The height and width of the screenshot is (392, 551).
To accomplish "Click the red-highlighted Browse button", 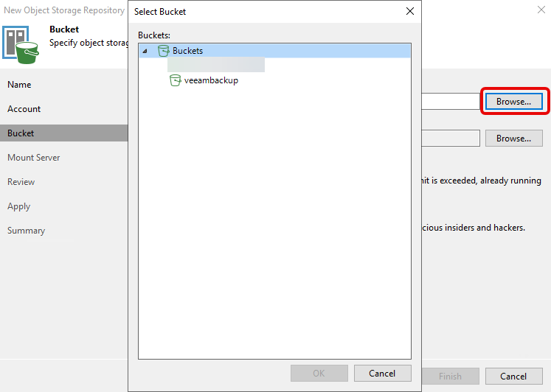I will (513, 102).
